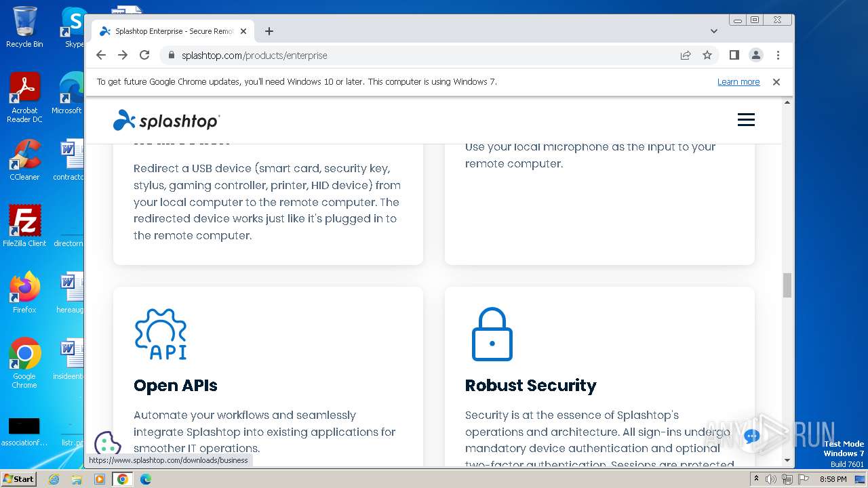The height and width of the screenshot is (488, 868).
Task: Open the Windows Start menu
Action: tap(18, 479)
